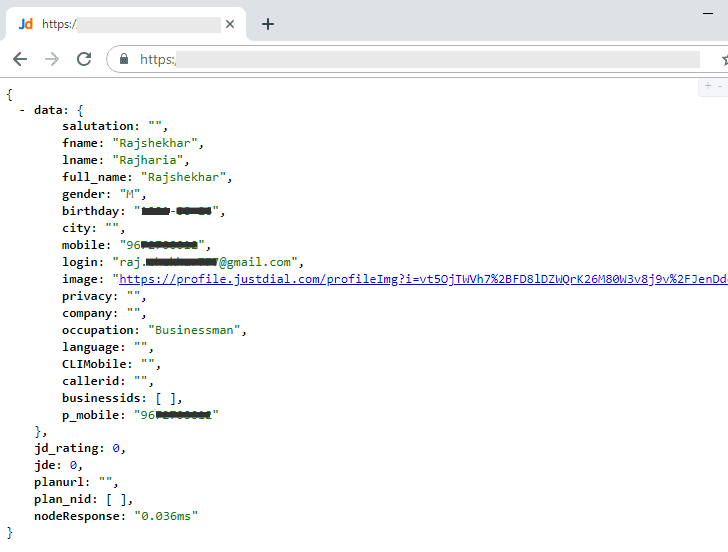Click the Jd favicon on the tab

[26, 24]
